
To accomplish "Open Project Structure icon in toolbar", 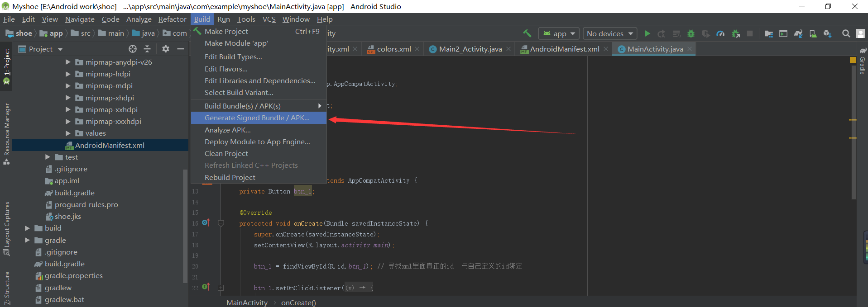I will pyautogui.click(x=768, y=33).
